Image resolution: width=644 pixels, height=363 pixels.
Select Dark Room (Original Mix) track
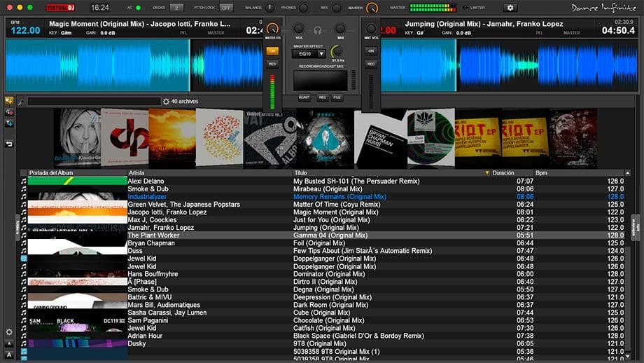pyautogui.click(x=326, y=305)
